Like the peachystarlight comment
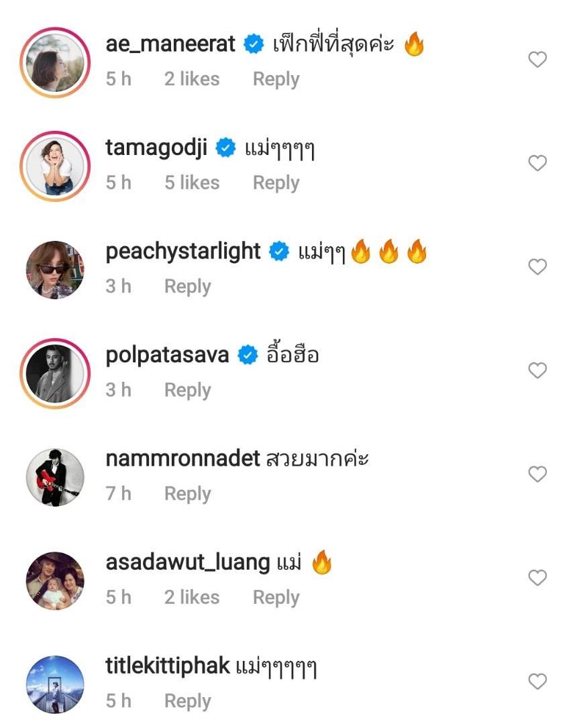Screen dimensions: 583x728 coord(537,267)
